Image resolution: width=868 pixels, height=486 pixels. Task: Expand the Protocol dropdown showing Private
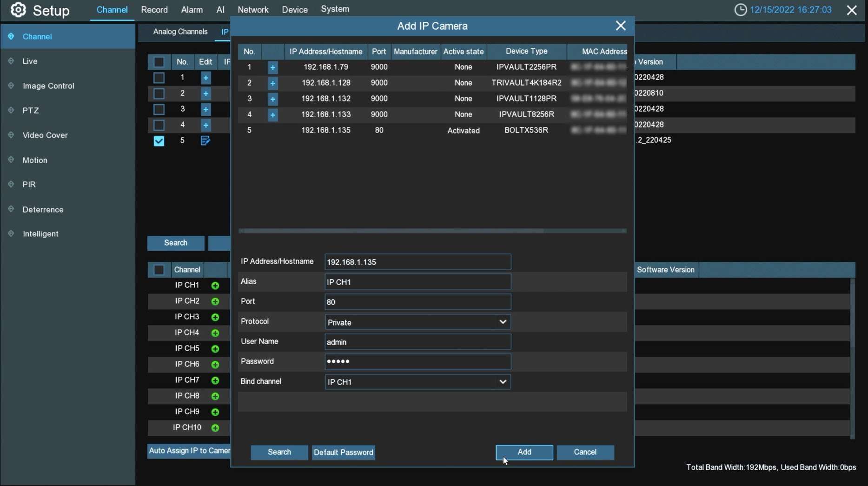point(417,322)
